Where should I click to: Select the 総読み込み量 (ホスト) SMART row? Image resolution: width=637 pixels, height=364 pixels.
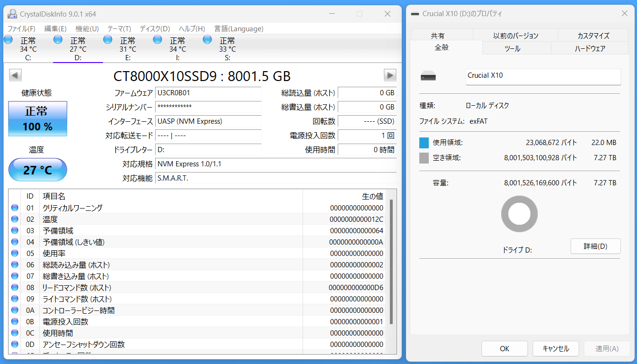[x=198, y=264]
